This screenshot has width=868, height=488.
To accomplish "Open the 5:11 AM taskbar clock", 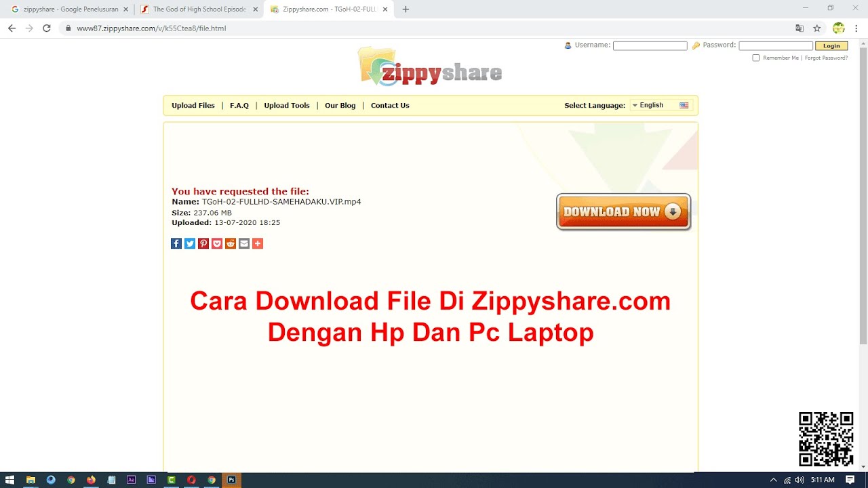I will (823, 480).
